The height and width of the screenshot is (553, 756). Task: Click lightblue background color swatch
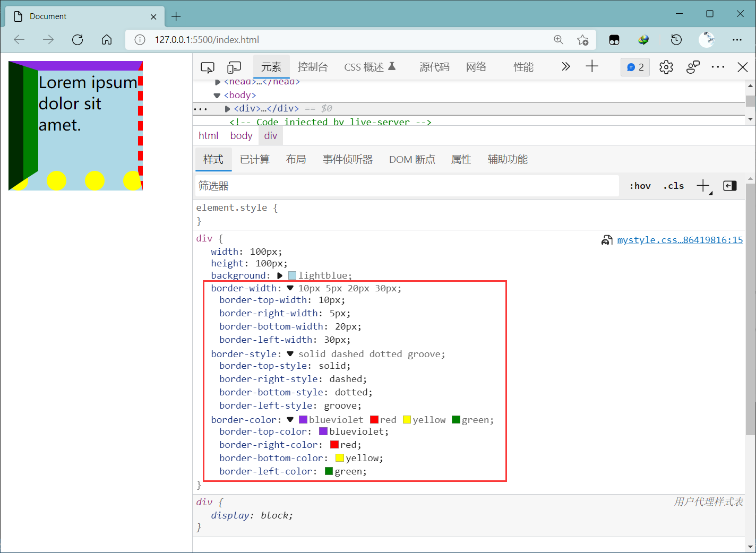[292, 275]
